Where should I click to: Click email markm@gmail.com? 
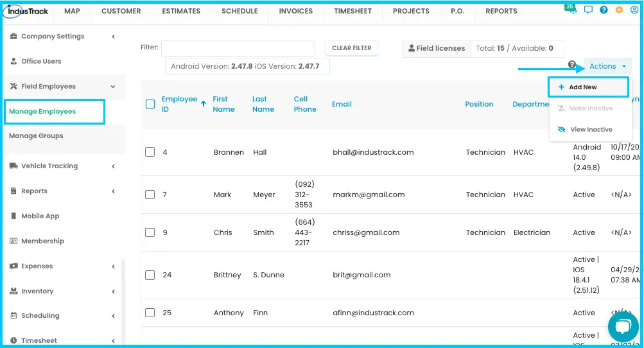[369, 195]
